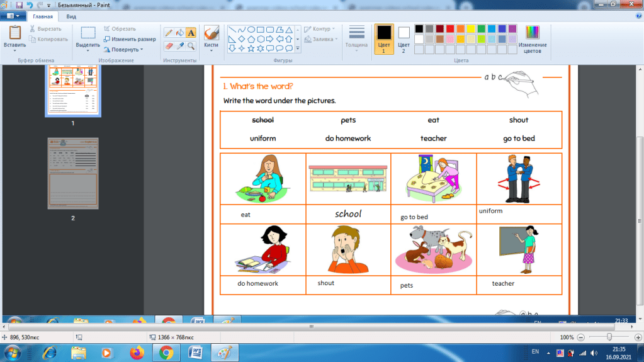Activate the Text tool

click(191, 33)
